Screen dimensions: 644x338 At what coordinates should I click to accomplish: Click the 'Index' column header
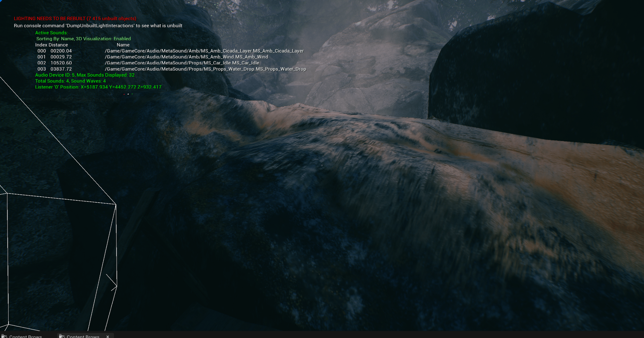41,45
